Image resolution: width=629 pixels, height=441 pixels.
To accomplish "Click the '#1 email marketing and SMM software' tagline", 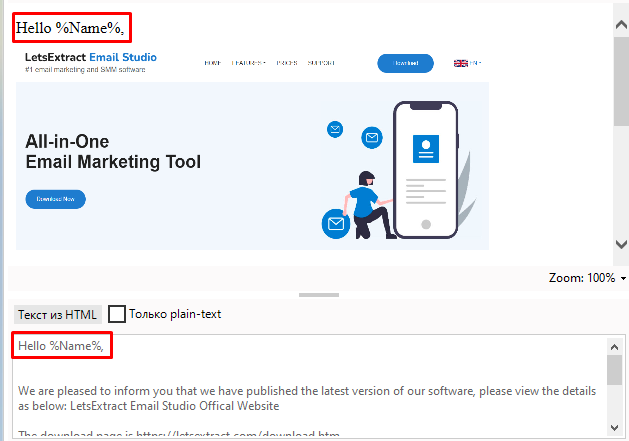I will [x=85, y=69].
